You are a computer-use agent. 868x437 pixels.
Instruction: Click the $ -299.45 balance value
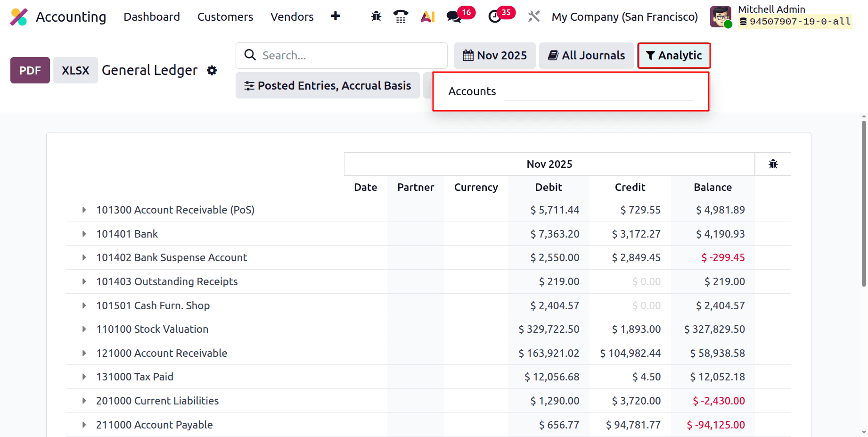pos(723,257)
